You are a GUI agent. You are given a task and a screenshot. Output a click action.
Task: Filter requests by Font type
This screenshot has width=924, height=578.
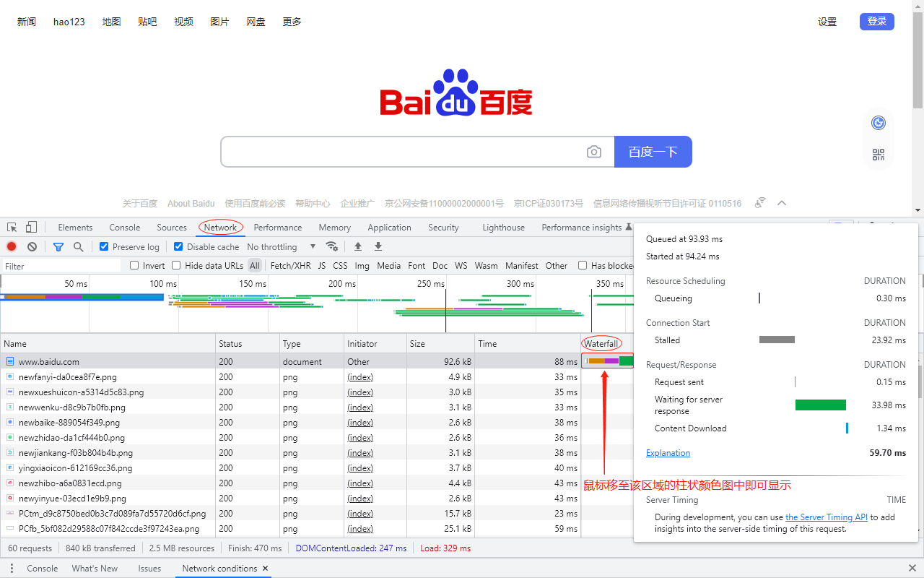(x=417, y=265)
